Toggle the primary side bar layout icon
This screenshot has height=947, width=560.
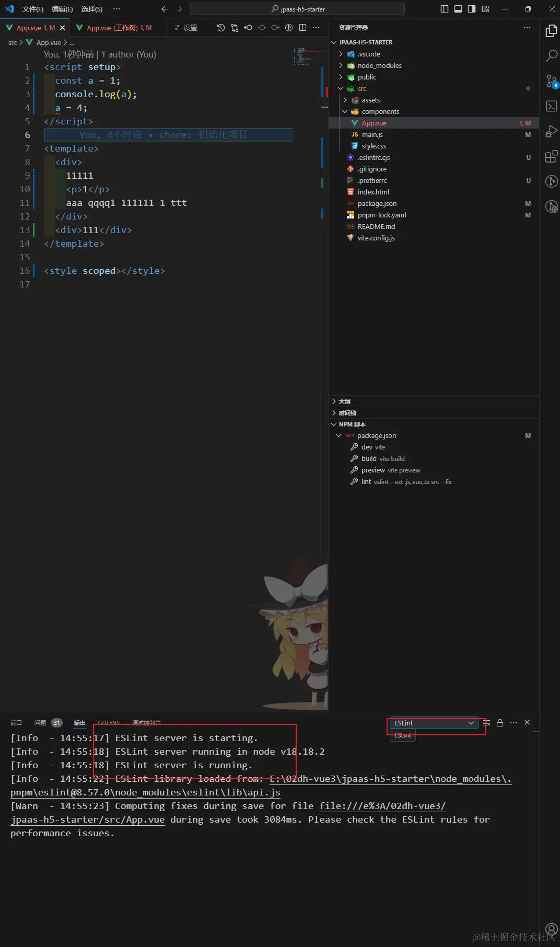(445, 9)
